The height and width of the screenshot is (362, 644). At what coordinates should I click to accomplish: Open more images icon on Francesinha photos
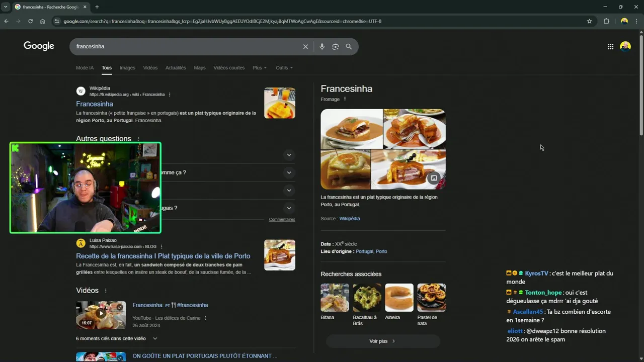[434, 178]
